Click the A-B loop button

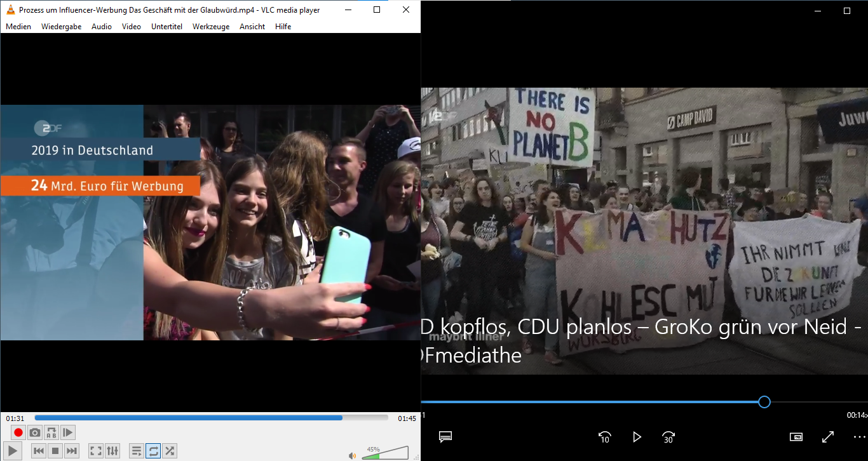51,432
